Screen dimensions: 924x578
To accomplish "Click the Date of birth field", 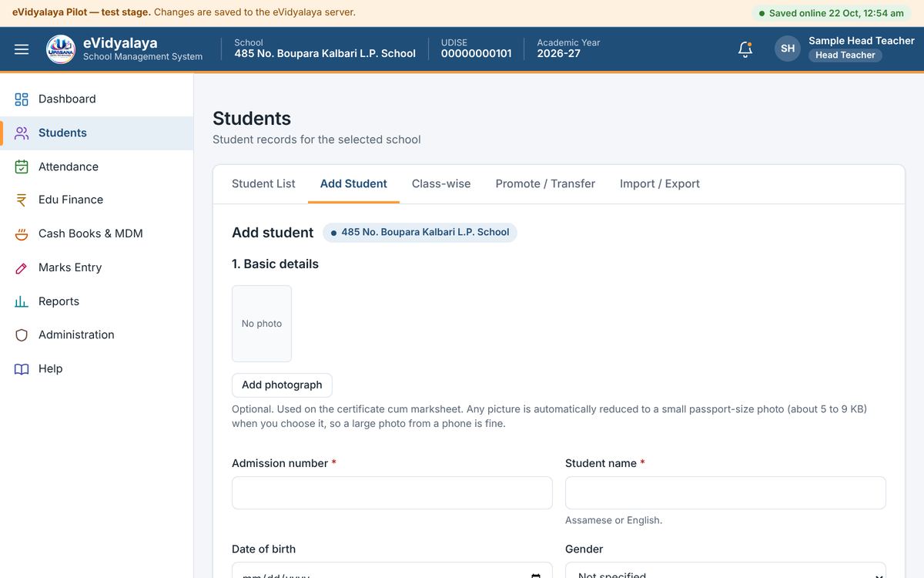I will 392,570.
